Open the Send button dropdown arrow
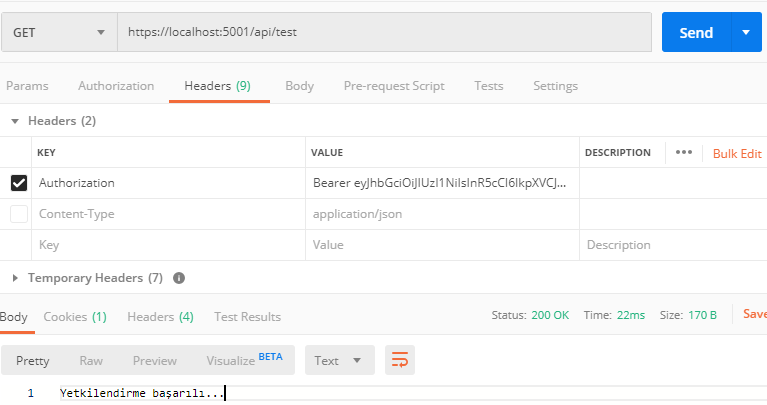Screen dimensions: 767x405 [745, 32]
